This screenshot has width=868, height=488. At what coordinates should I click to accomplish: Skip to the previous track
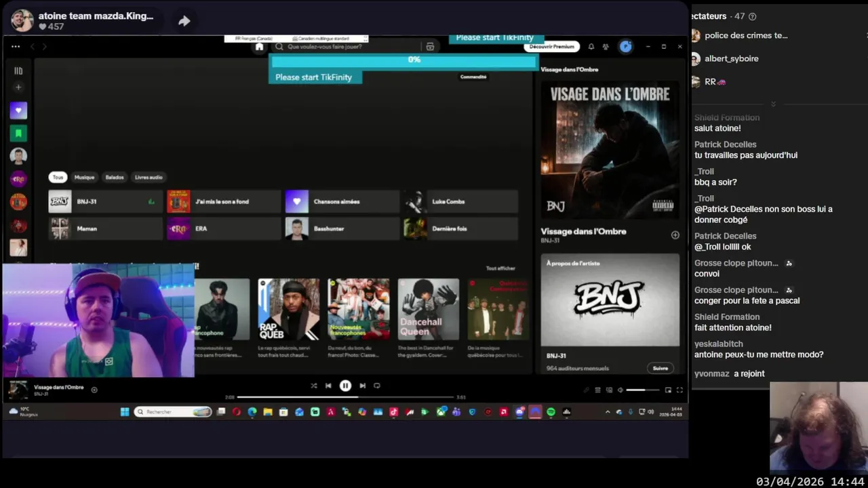[x=328, y=386]
